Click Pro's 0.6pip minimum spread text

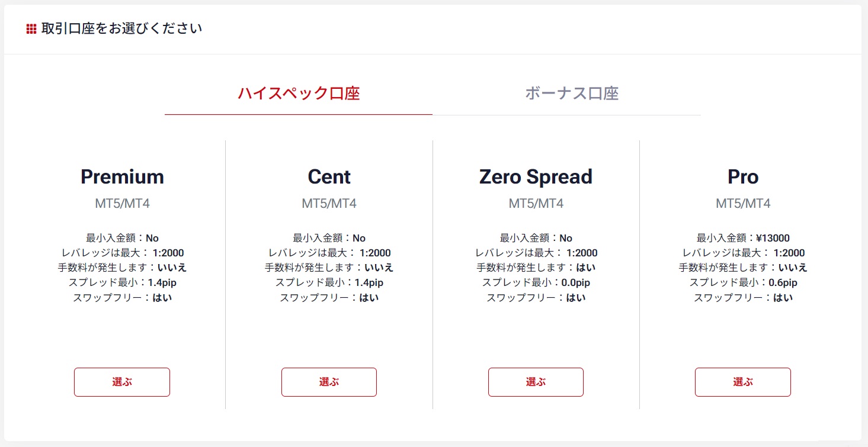click(783, 282)
